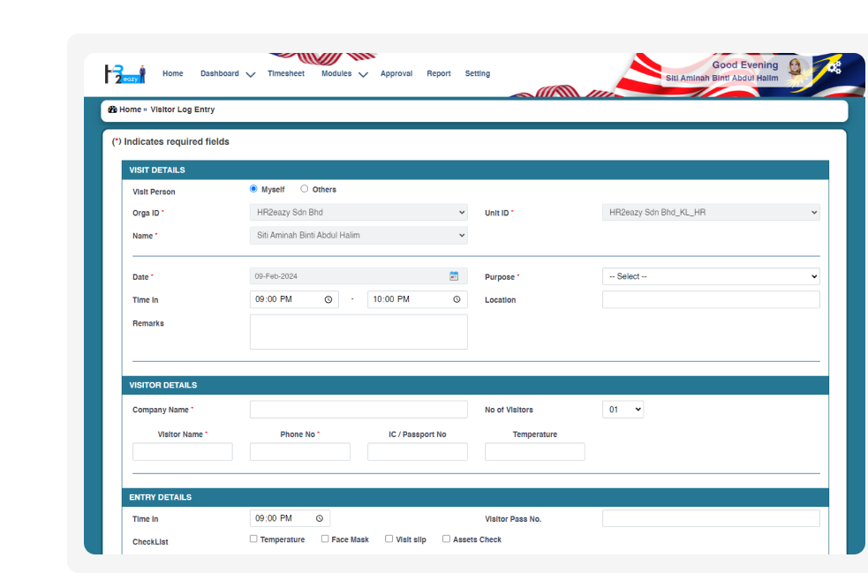Open the Purpose dropdown
This screenshot has width=868, height=588.
710,276
